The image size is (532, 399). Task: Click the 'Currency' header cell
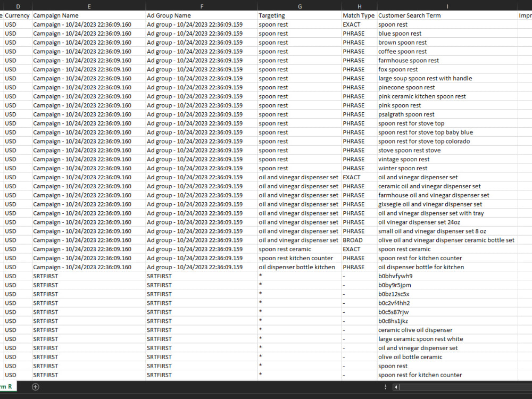coord(18,15)
